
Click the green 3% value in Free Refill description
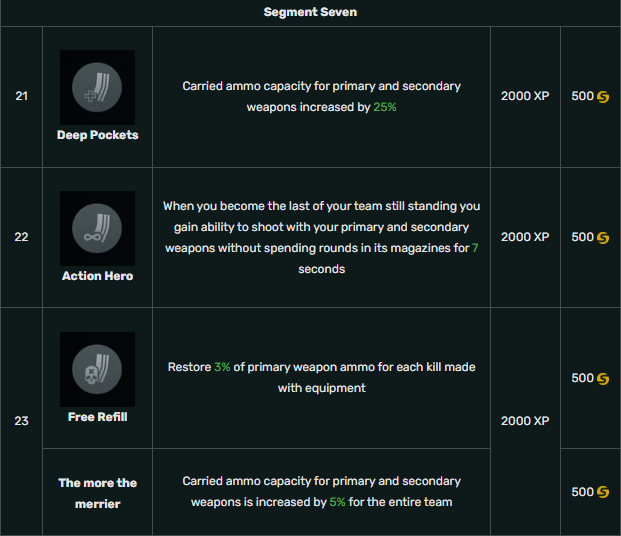(x=222, y=367)
